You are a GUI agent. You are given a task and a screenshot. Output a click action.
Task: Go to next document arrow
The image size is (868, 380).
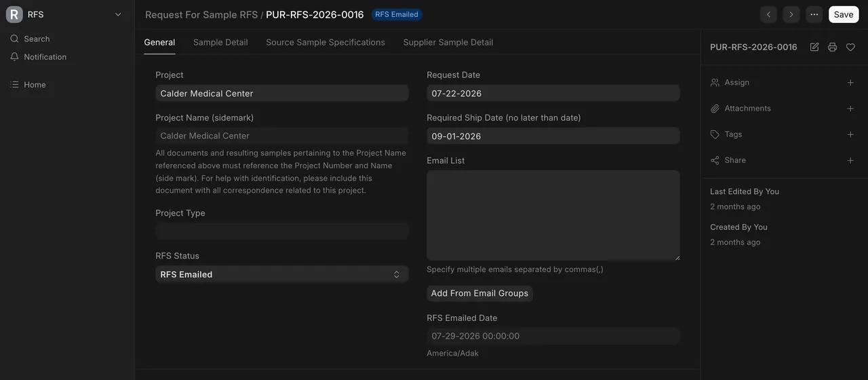pos(791,14)
